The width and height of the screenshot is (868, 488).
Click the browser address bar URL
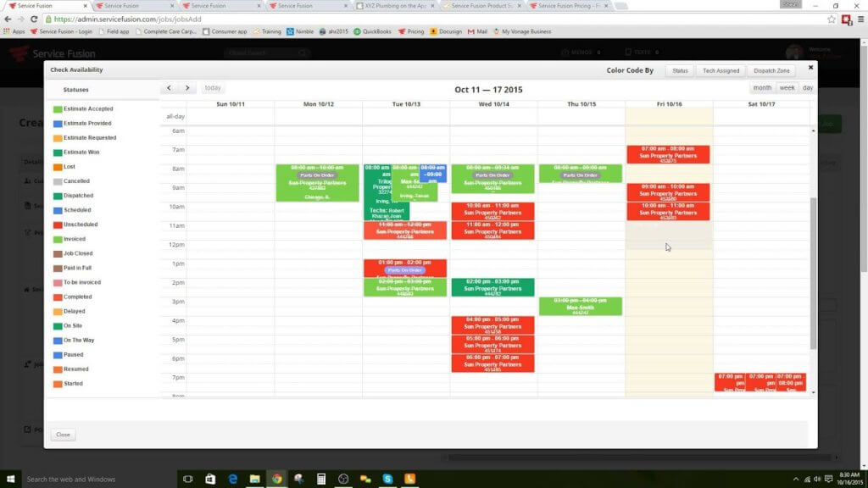[127, 19]
